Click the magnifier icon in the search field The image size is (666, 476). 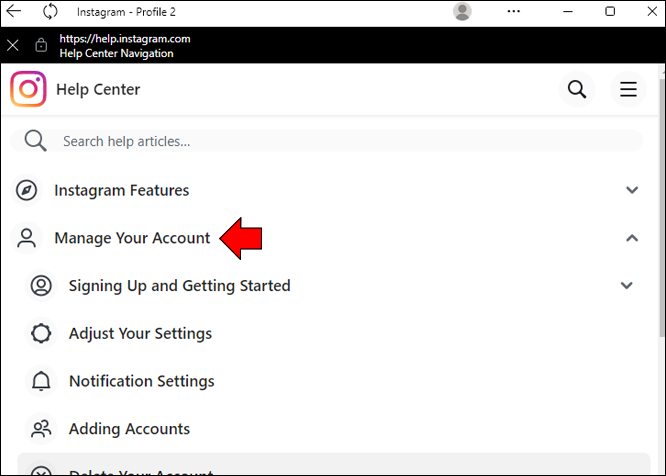(x=36, y=141)
